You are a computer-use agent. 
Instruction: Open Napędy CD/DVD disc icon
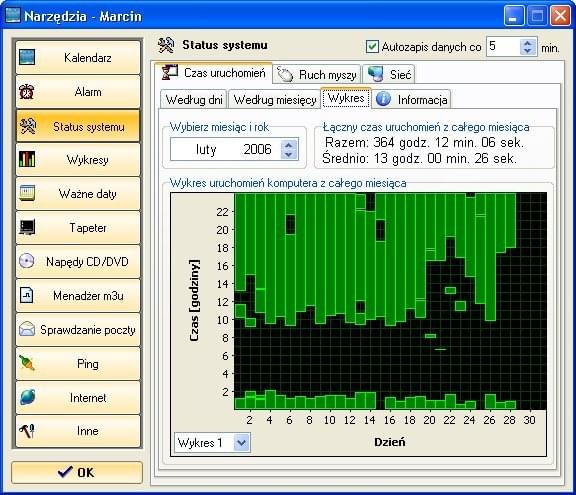click(27, 261)
